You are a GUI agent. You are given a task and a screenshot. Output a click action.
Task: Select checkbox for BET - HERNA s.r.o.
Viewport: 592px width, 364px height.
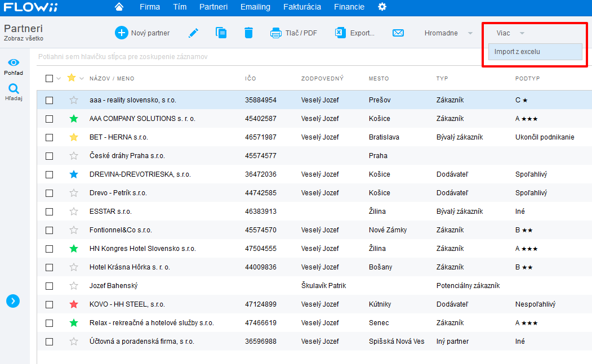[x=49, y=137]
